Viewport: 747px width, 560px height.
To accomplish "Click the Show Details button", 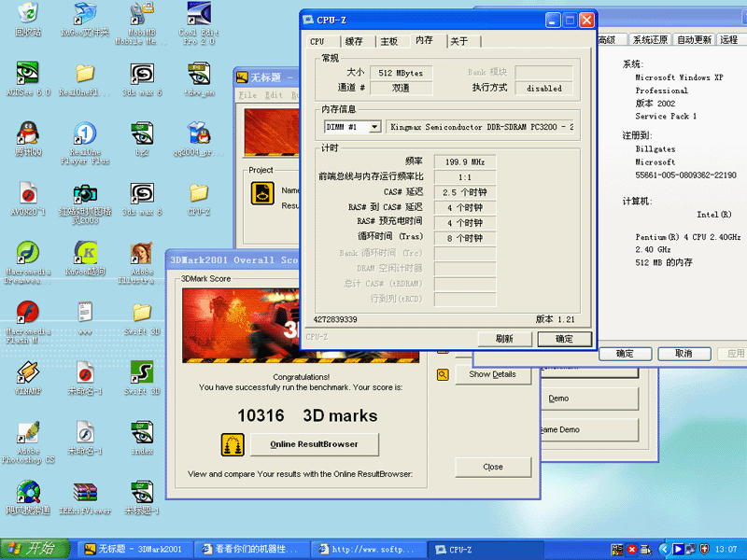I will (x=493, y=374).
